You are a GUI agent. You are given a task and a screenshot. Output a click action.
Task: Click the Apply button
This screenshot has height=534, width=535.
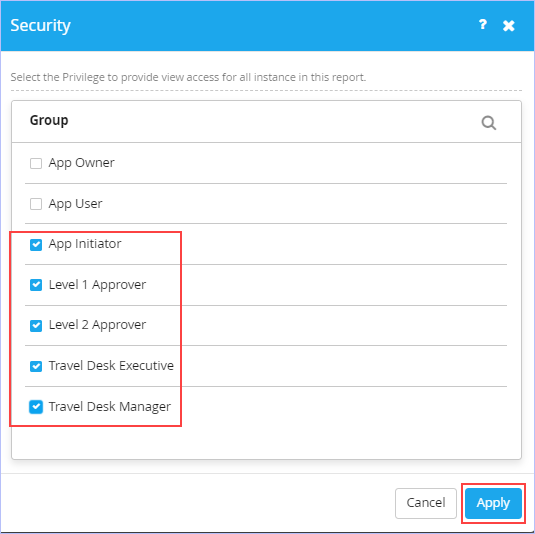pyautogui.click(x=493, y=503)
